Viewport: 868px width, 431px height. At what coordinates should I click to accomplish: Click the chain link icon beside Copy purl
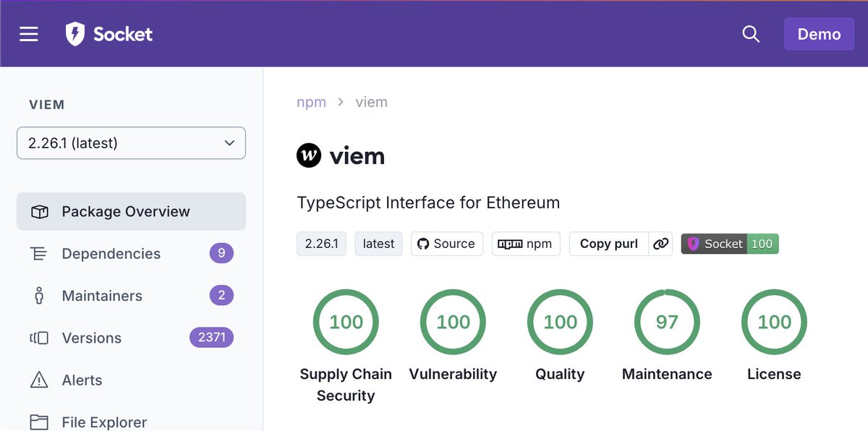(x=661, y=244)
